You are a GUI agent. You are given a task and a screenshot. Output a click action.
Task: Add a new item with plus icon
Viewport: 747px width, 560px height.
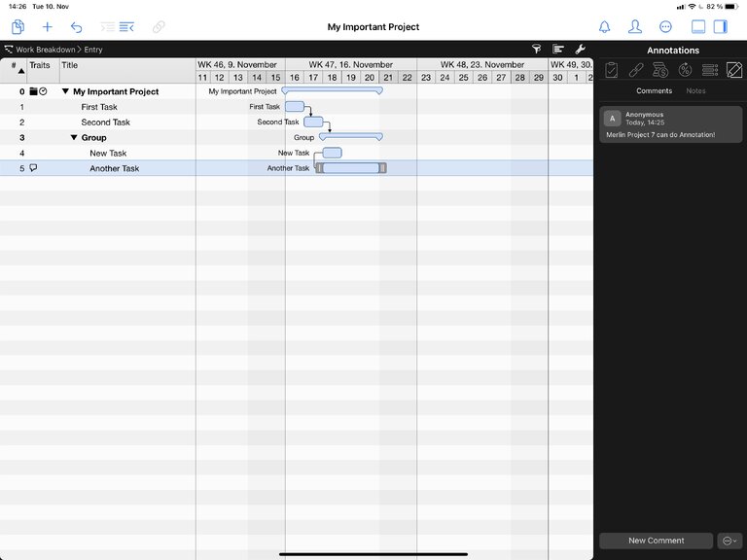47,27
